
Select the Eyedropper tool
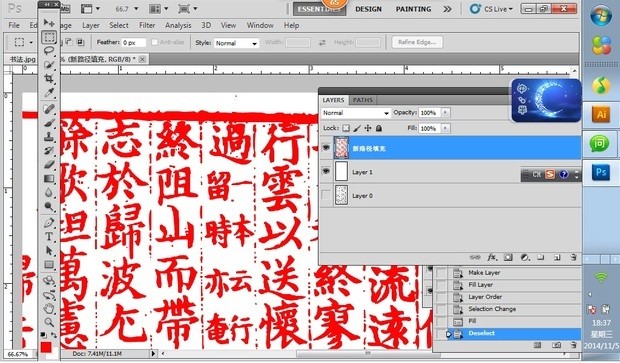pos(49,93)
